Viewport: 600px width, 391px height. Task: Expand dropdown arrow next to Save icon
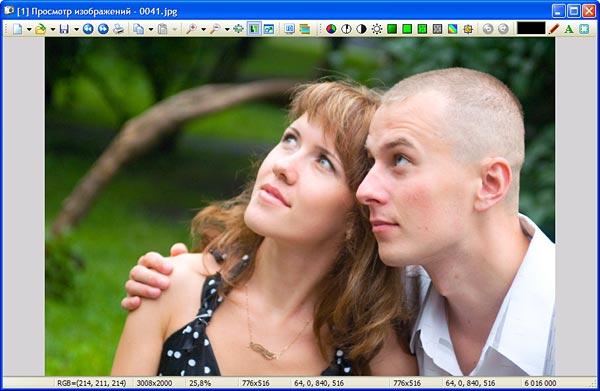coord(76,29)
